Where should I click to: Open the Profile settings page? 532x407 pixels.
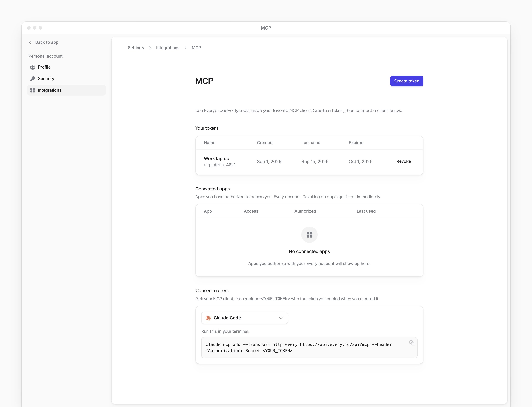(x=66, y=67)
